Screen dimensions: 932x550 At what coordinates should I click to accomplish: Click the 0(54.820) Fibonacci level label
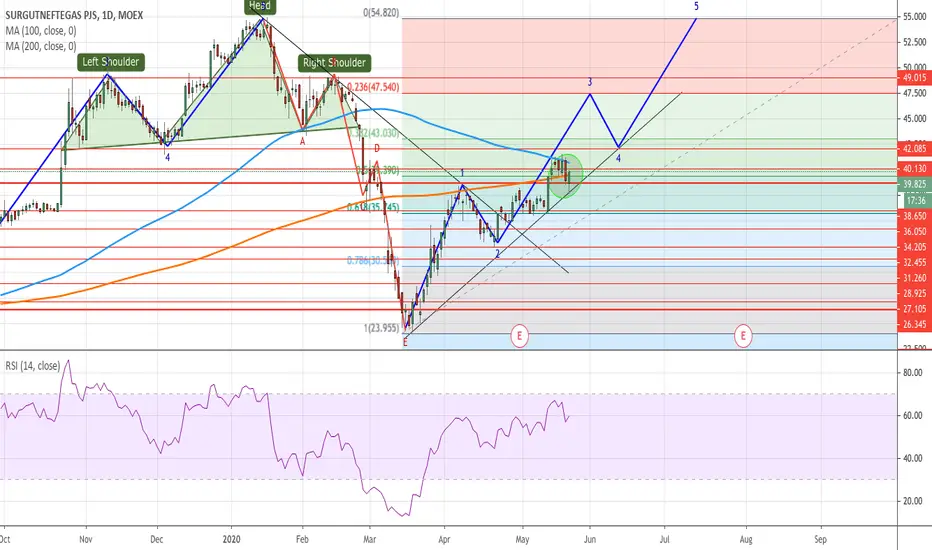point(381,12)
